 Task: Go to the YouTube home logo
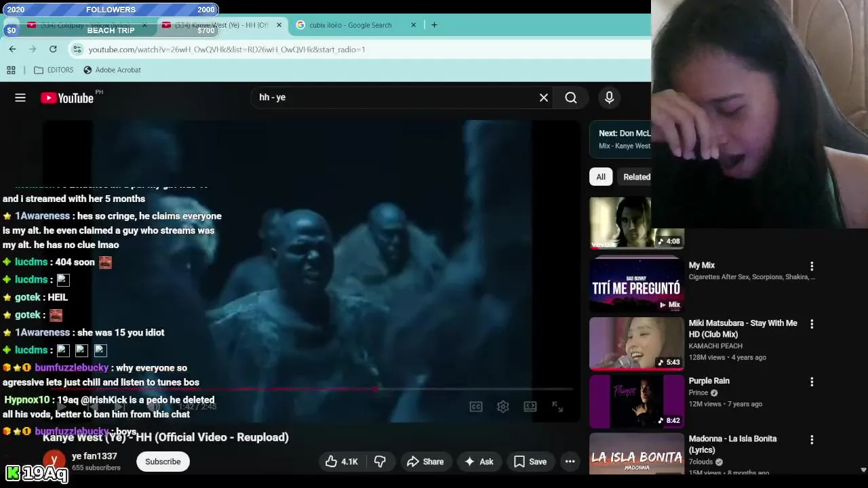(x=66, y=98)
